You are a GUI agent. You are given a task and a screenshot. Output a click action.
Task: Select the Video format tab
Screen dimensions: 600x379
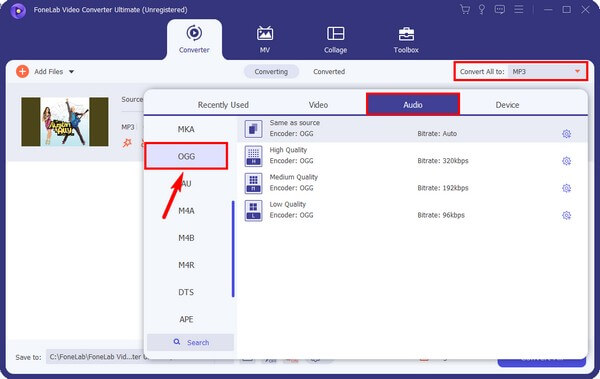(318, 105)
